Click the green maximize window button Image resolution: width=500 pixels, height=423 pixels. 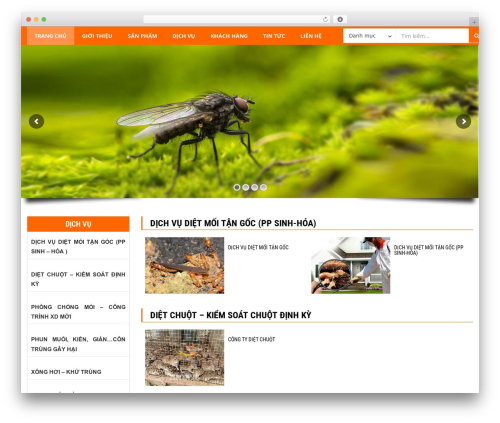click(44, 19)
